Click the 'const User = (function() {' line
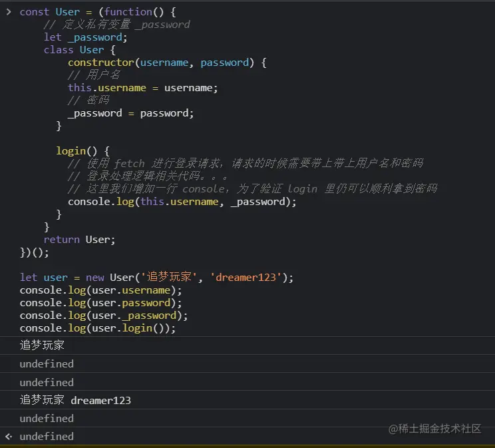495x448 pixels. point(98,12)
